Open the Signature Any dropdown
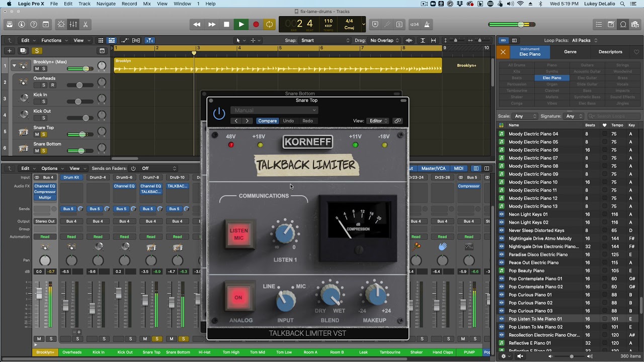 573,116
